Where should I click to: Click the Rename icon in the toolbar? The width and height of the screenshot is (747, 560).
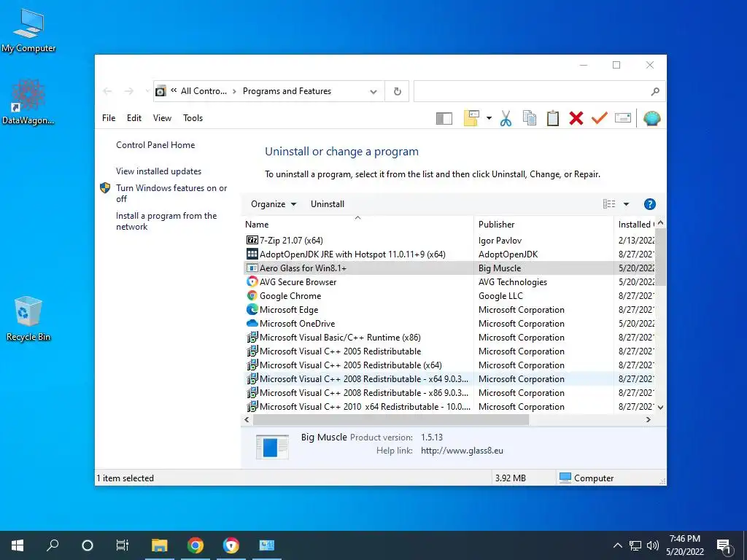(x=623, y=118)
